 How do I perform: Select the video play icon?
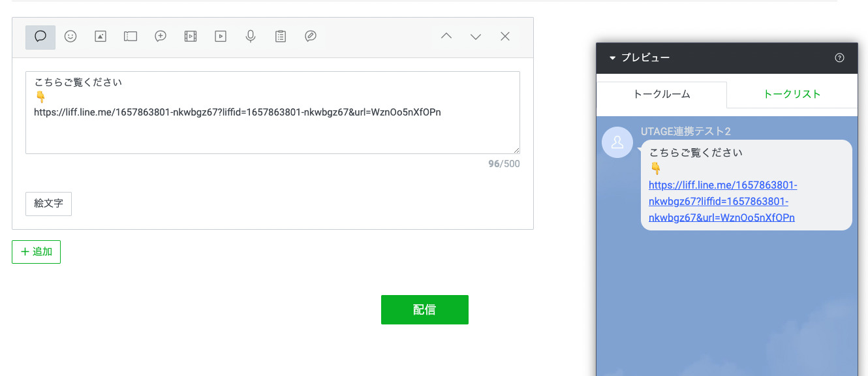tap(221, 37)
